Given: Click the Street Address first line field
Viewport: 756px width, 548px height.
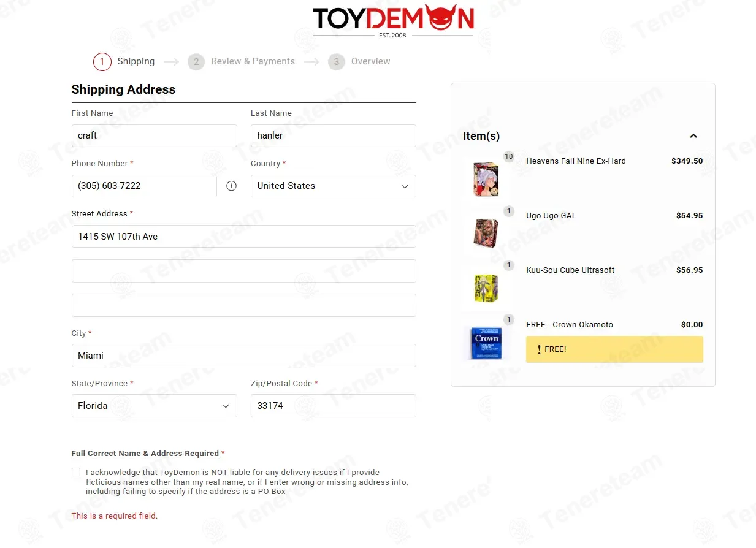Looking at the screenshot, I should (x=243, y=237).
